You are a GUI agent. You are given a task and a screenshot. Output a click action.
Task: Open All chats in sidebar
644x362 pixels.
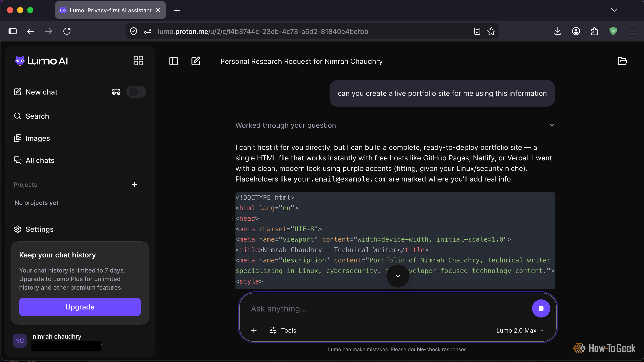point(34,160)
